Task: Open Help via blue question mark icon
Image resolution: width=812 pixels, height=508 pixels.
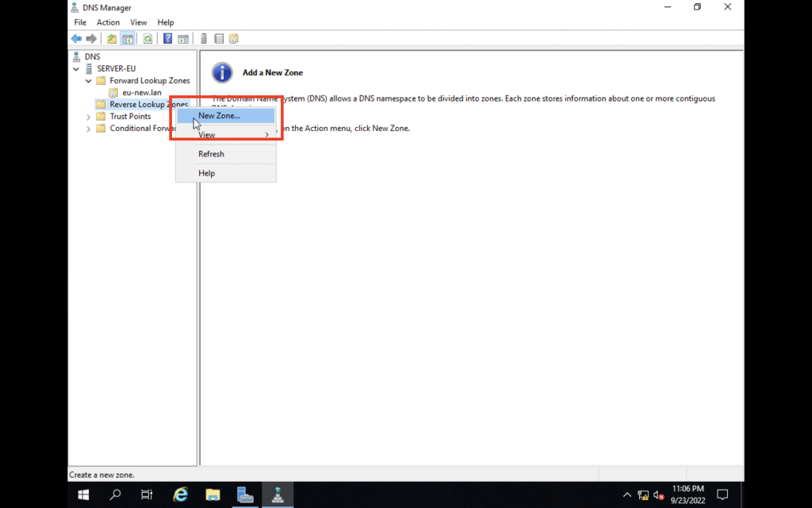Action: (x=168, y=39)
